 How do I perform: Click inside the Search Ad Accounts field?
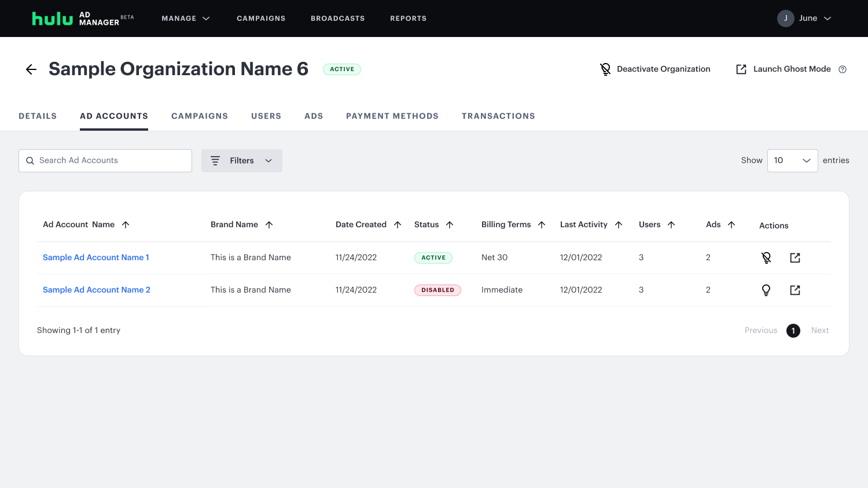click(104, 160)
